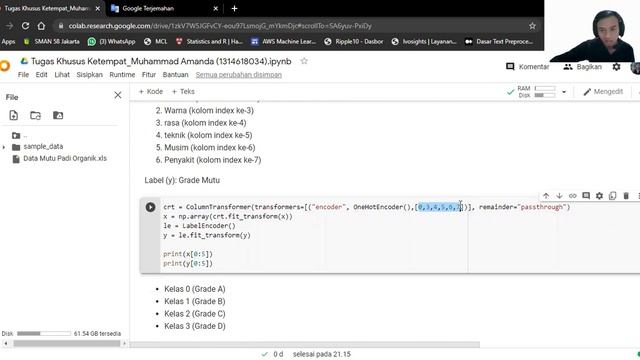640x360 pixels.
Task: Bookmark this page star icon
Action: point(532,26)
